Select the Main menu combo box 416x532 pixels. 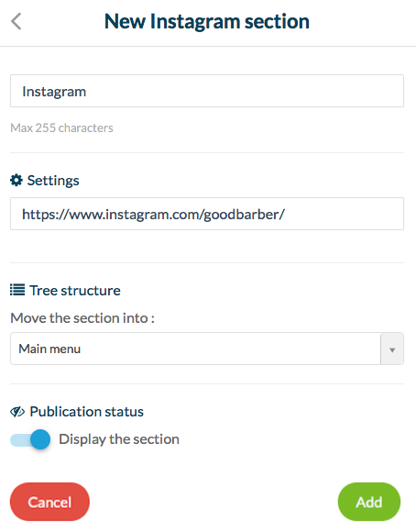(x=207, y=349)
